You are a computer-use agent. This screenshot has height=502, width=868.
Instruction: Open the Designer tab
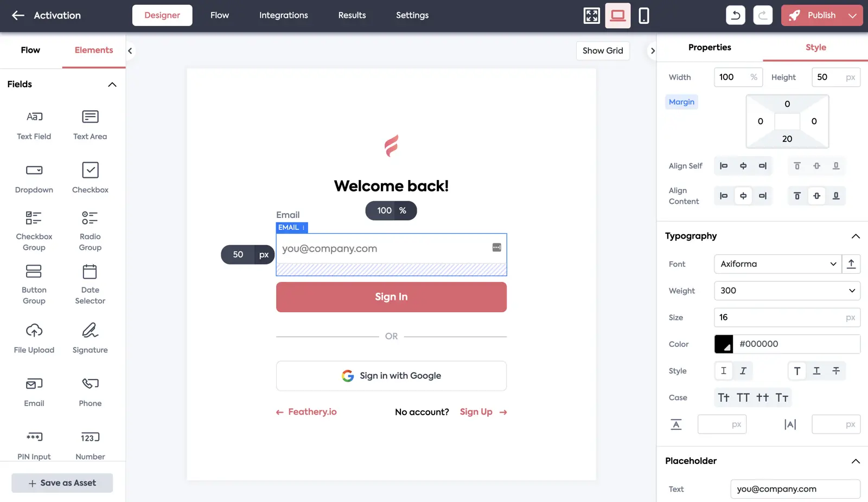click(x=162, y=15)
